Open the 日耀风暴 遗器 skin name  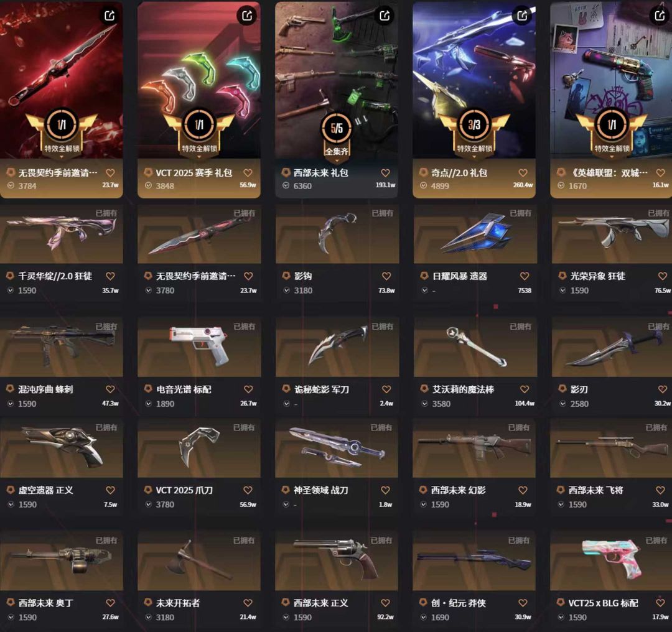[460, 276]
